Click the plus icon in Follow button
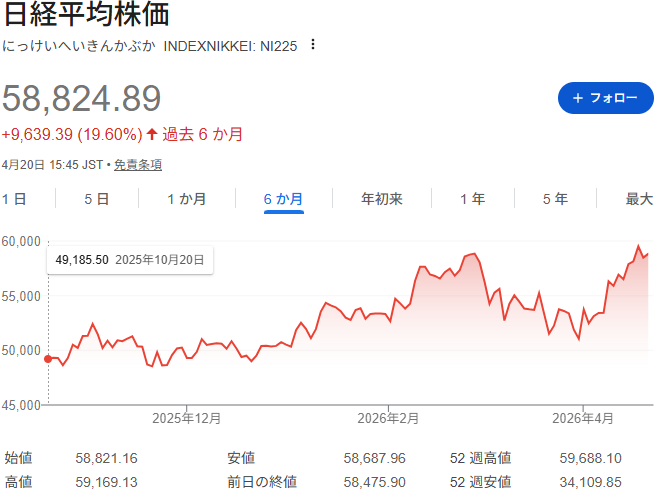The height and width of the screenshot is (499, 665). tap(577, 98)
